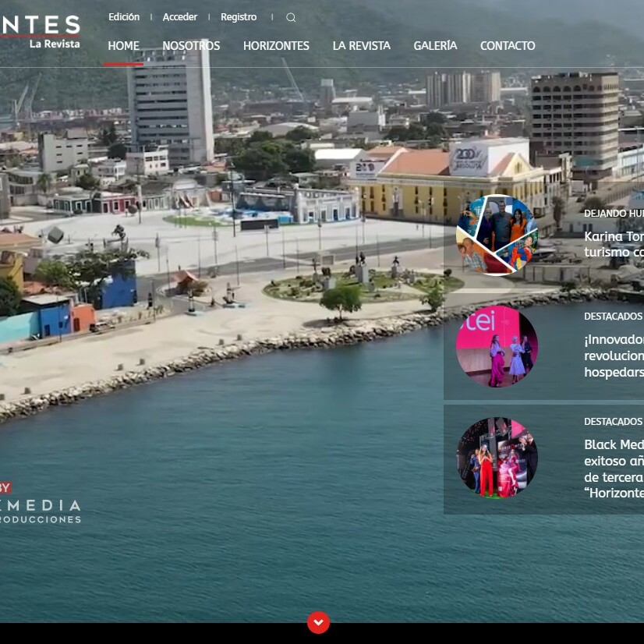The image size is (644, 644).
Task: Click the Karina article circular thumbnail
Action: point(497,235)
